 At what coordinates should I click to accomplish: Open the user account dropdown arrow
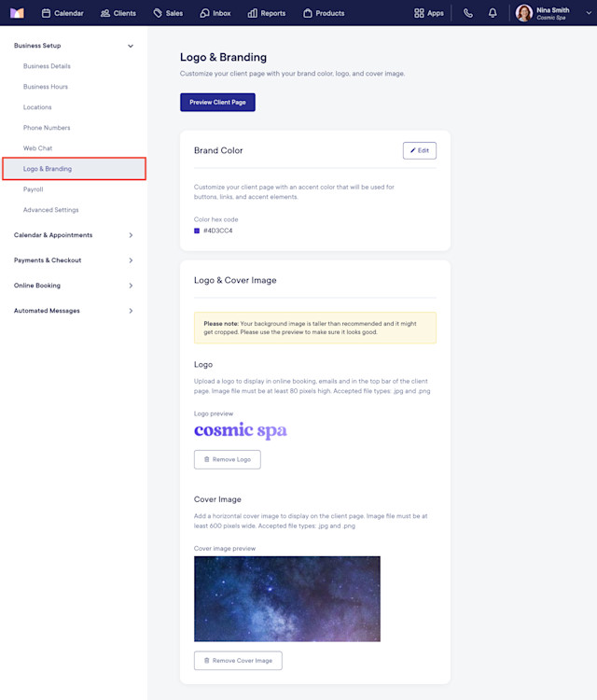[589, 13]
